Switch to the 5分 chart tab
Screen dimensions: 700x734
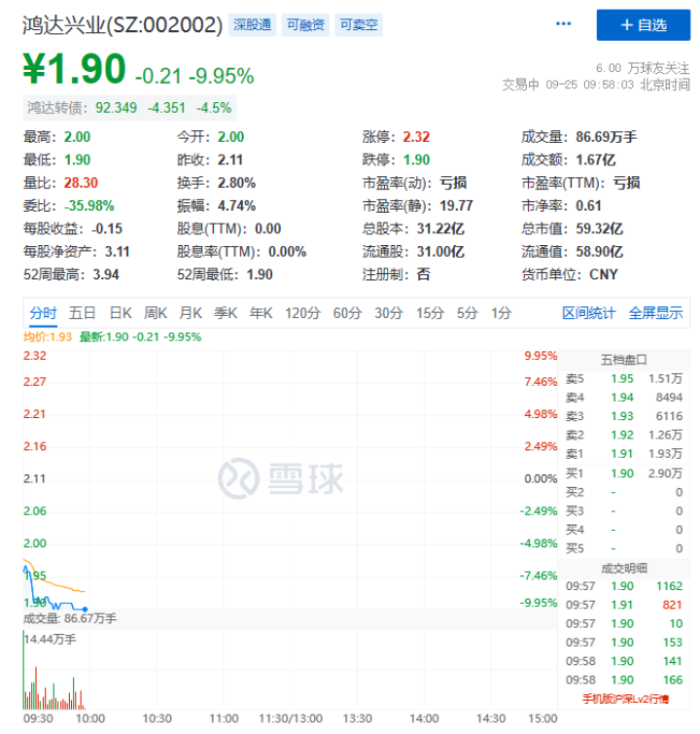pos(467,313)
